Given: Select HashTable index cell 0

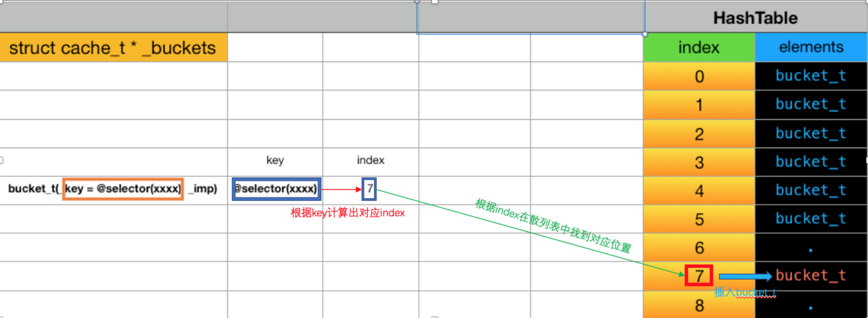Looking at the screenshot, I should click(699, 76).
